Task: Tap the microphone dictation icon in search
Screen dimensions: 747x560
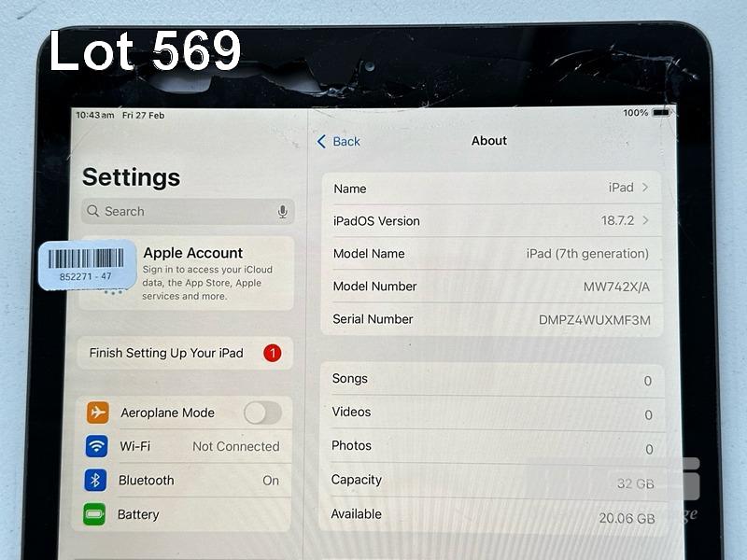Action: (x=282, y=212)
